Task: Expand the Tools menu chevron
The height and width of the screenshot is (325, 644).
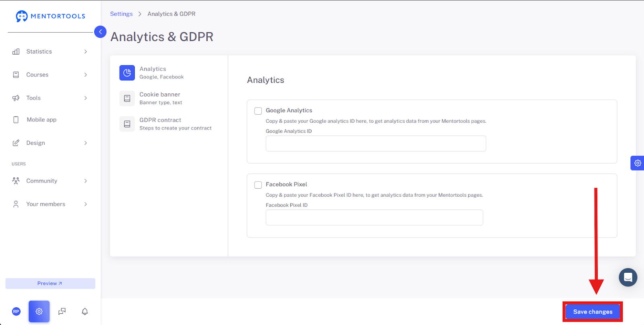Action: 86,98
